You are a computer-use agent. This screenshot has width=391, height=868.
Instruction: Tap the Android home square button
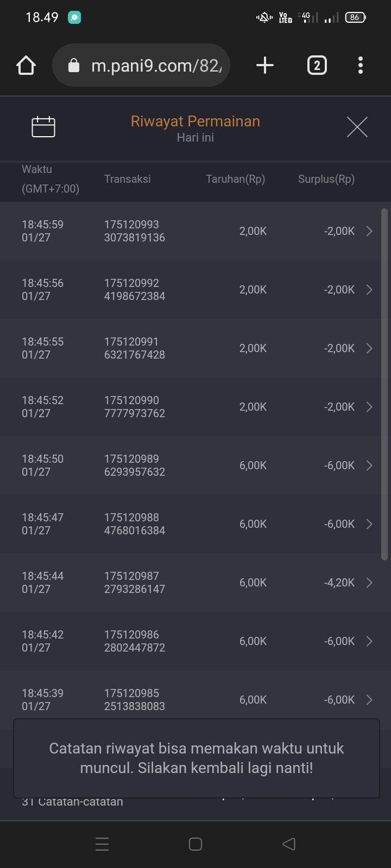point(195,844)
